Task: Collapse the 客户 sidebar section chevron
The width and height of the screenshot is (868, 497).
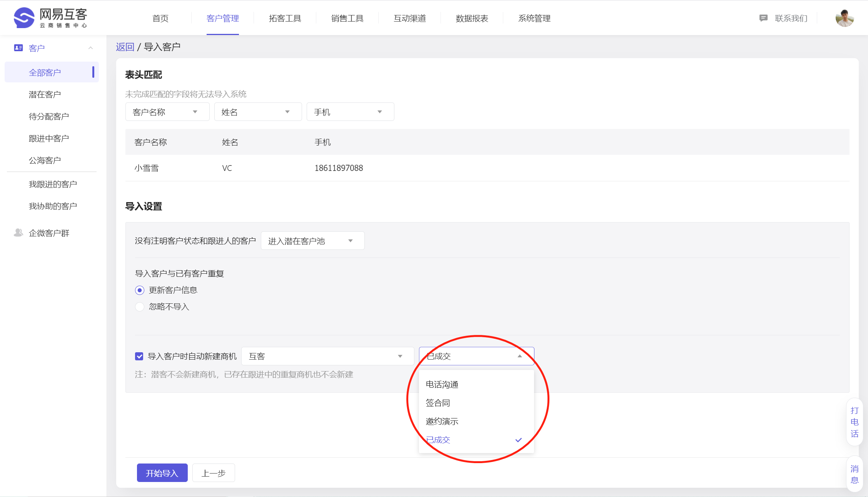Action: tap(91, 48)
